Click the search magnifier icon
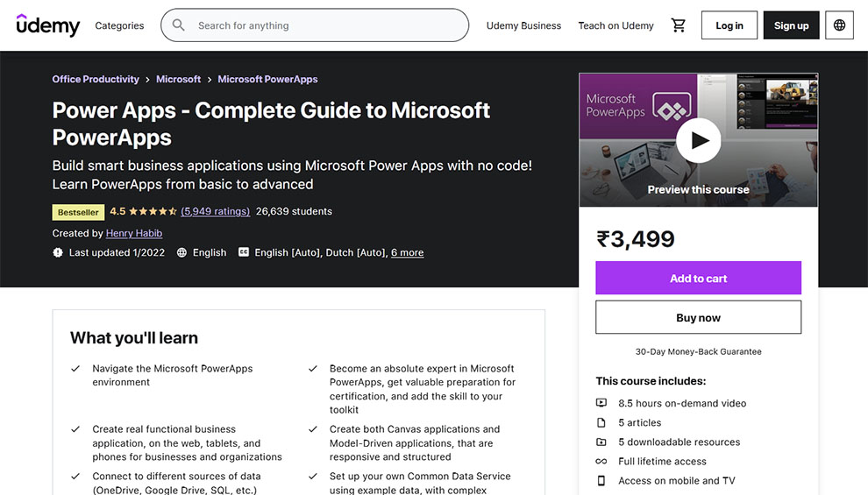This screenshot has width=868, height=495. (x=178, y=25)
